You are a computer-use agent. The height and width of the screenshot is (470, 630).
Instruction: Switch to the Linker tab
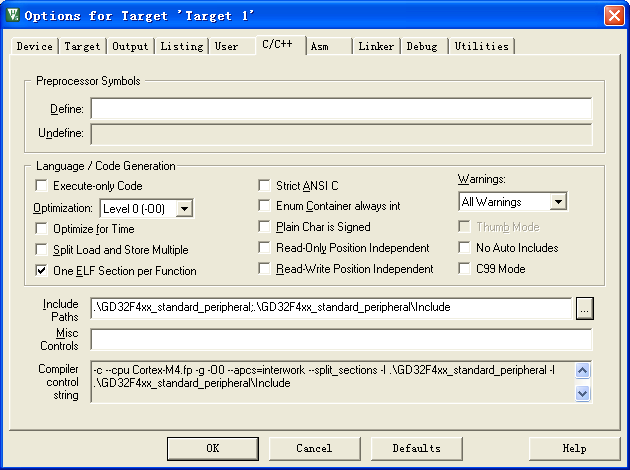point(376,47)
